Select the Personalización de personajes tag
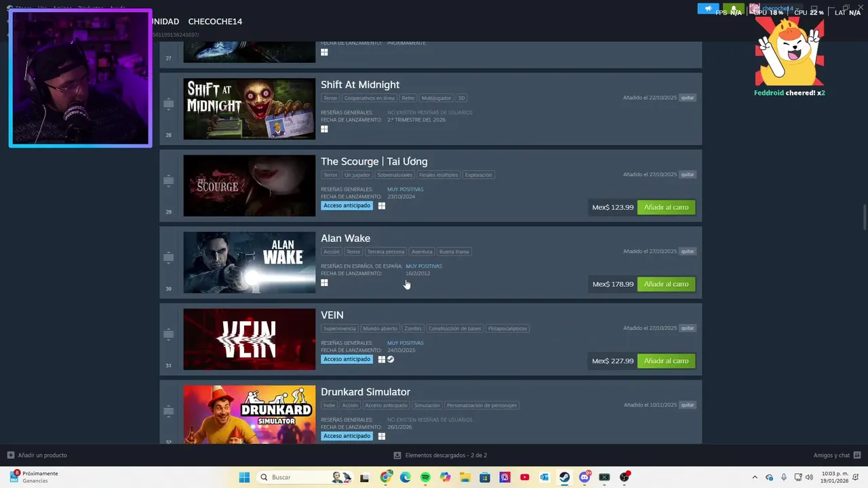 pos(481,405)
